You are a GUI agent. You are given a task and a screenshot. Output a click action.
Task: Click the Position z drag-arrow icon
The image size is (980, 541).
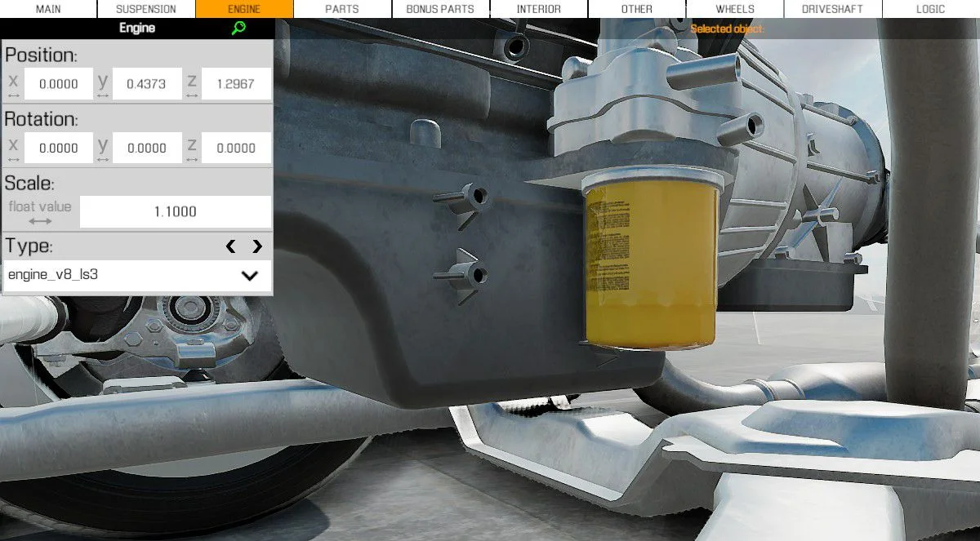[x=191, y=95]
